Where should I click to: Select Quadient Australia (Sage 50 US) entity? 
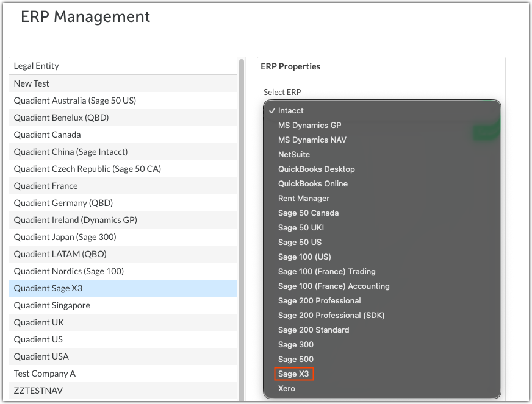click(x=123, y=101)
